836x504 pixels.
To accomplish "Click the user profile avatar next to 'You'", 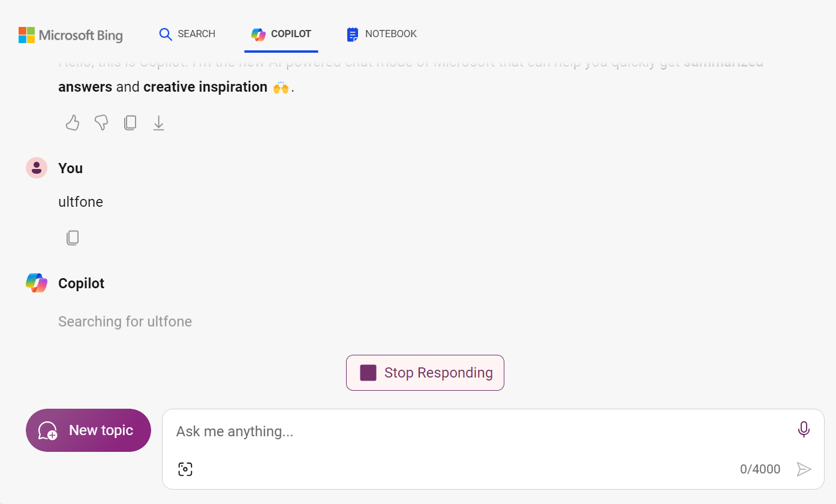I will [x=36, y=168].
